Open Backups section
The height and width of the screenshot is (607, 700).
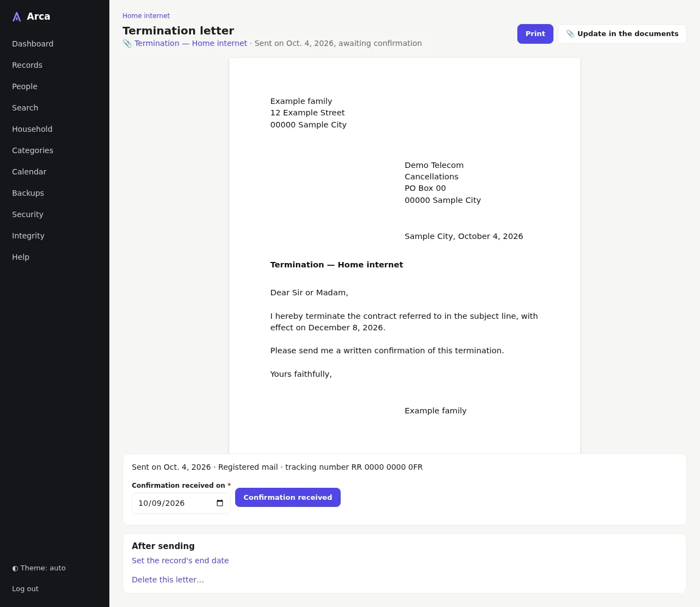(x=28, y=193)
